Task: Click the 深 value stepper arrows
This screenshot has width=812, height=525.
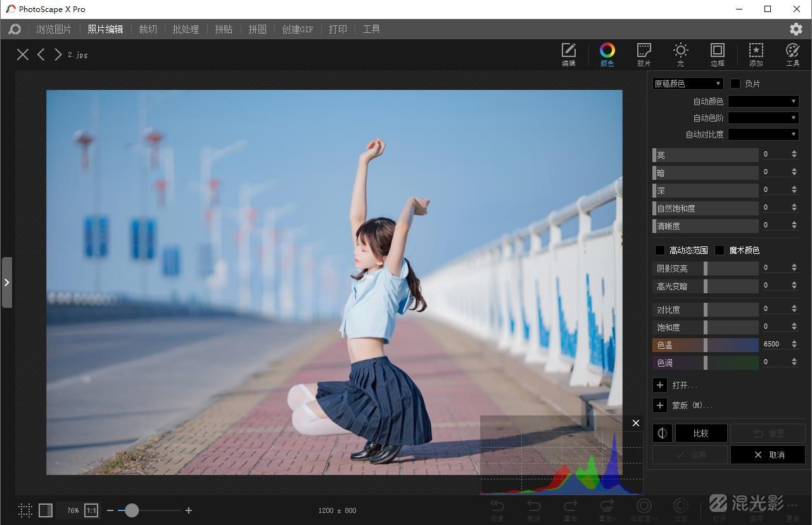Action: [794, 190]
